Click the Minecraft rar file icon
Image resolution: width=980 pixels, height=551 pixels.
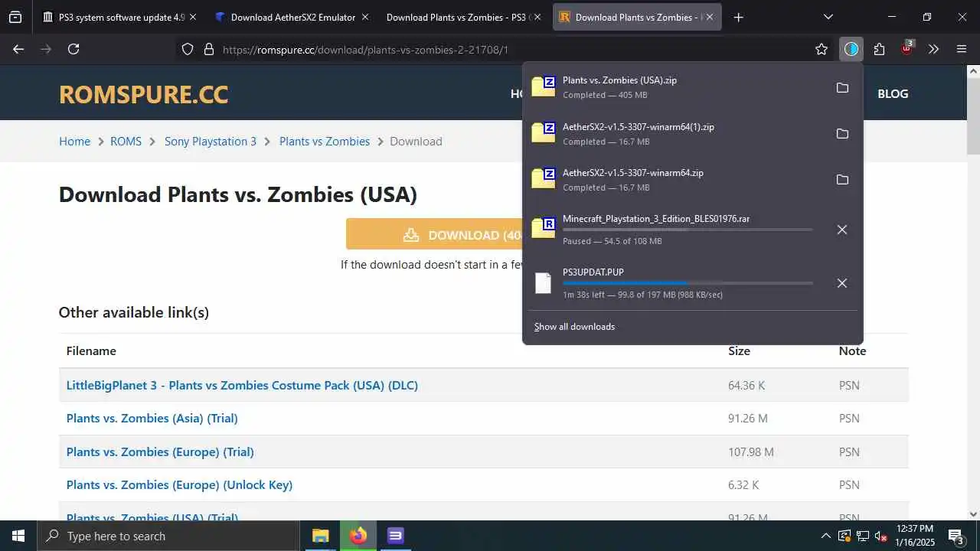pyautogui.click(x=543, y=227)
